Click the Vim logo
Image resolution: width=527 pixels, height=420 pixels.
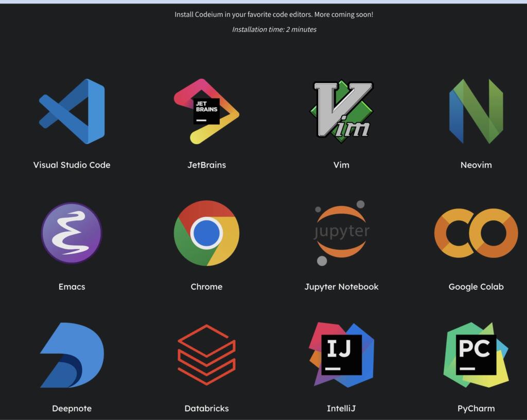point(341,111)
